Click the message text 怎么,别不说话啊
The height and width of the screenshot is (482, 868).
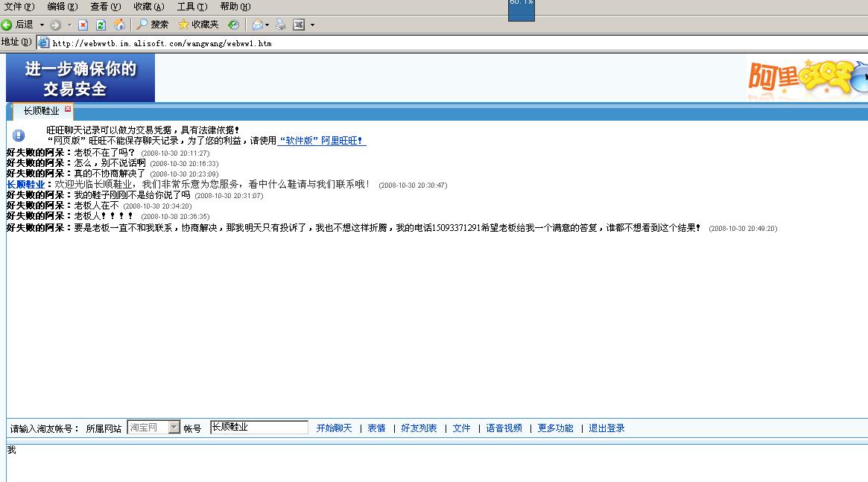tap(110, 162)
